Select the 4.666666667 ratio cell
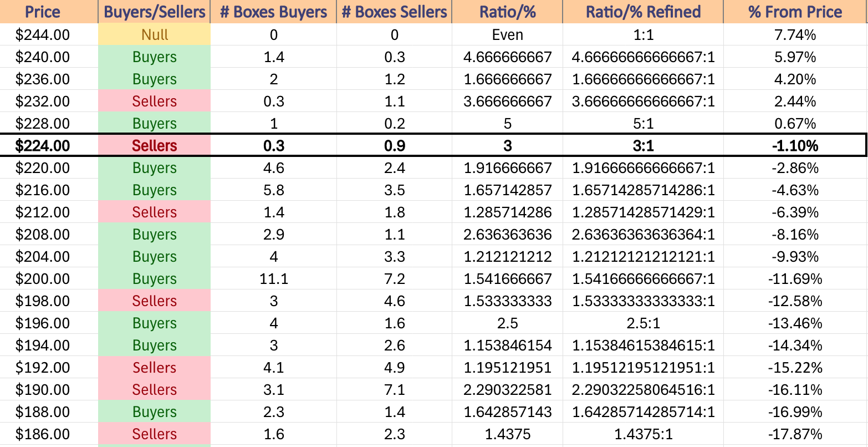The width and height of the screenshot is (868, 447). (x=507, y=57)
